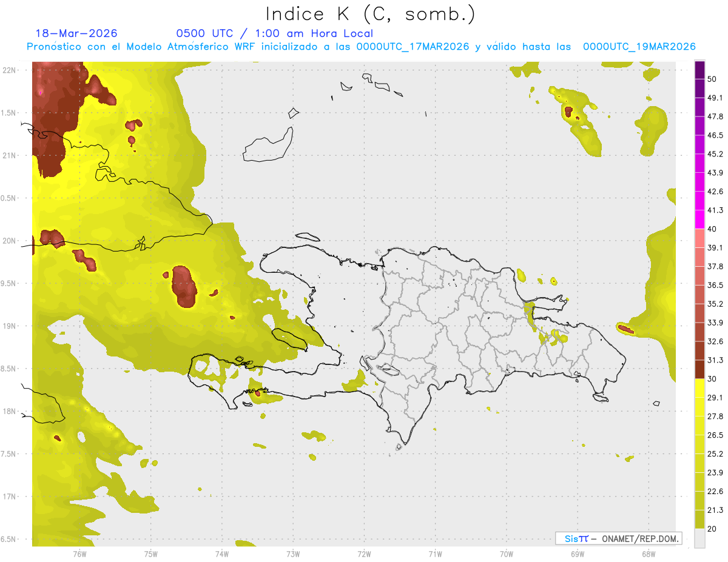This screenshot has width=728, height=562.
Task: Click the colorbar value 30
Action: (713, 379)
